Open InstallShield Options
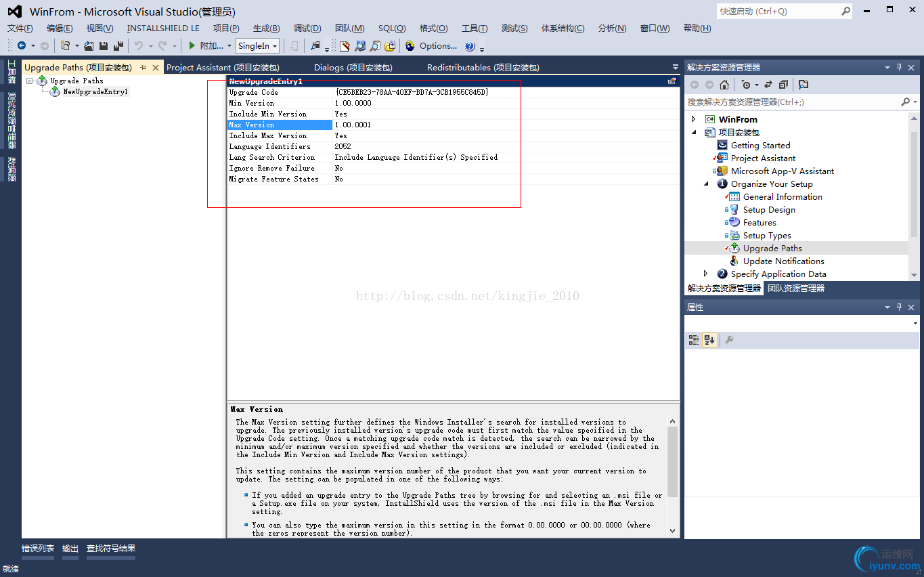Viewport: 924px width, 577px height. point(431,45)
